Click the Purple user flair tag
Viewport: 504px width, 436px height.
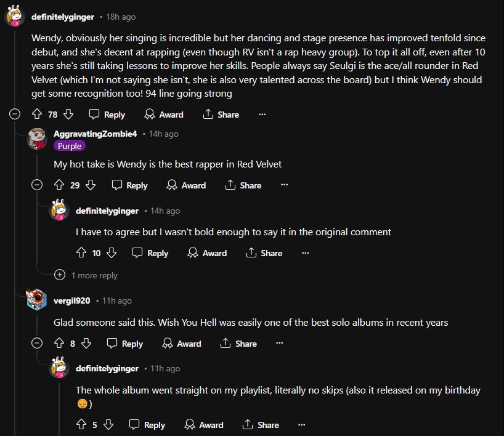click(69, 146)
